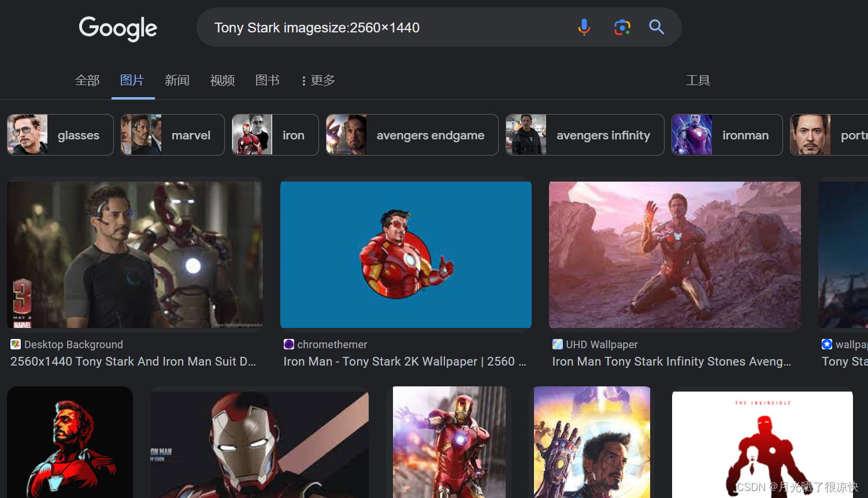Viewport: 868px width, 498px height.
Task: Click the Google logo
Action: pyautogui.click(x=118, y=28)
